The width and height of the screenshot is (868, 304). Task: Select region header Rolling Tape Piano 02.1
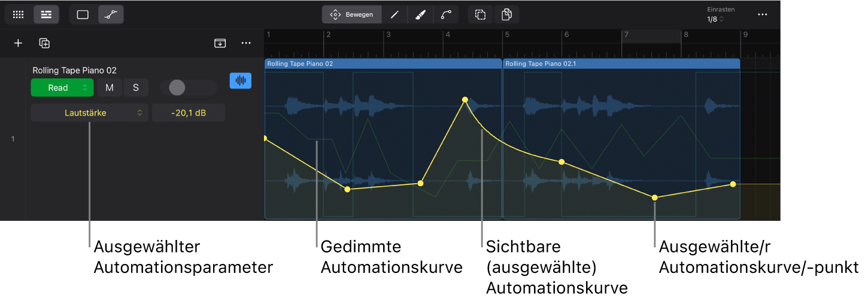621,63
